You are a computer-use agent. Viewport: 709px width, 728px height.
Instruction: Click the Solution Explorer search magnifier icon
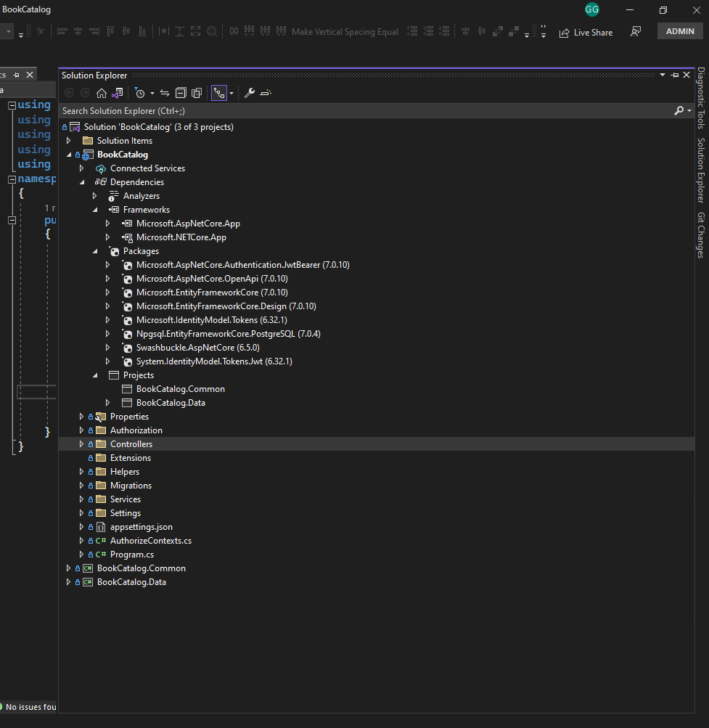pos(679,110)
